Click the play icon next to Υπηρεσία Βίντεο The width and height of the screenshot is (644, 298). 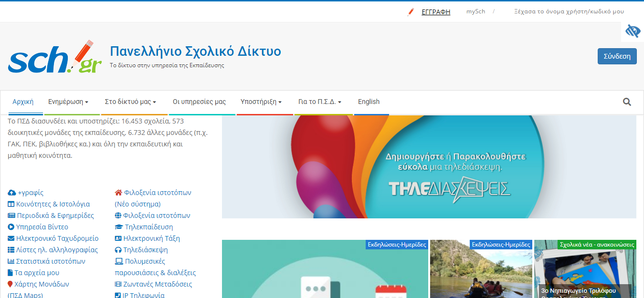pyautogui.click(x=11, y=227)
